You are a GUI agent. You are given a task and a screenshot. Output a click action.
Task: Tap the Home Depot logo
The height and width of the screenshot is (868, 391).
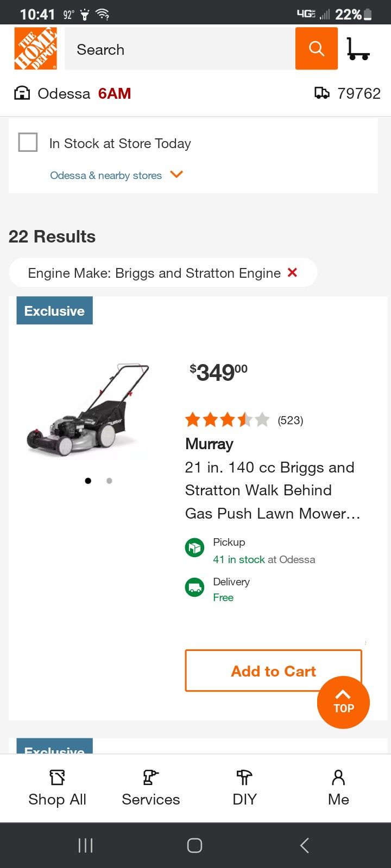coord(35,48)
